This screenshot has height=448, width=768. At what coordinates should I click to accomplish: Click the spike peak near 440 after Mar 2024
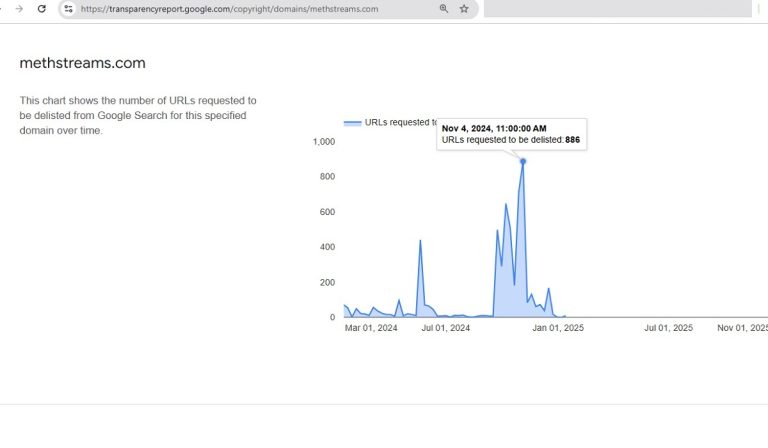pyautogui.click(x=420, y=240)
